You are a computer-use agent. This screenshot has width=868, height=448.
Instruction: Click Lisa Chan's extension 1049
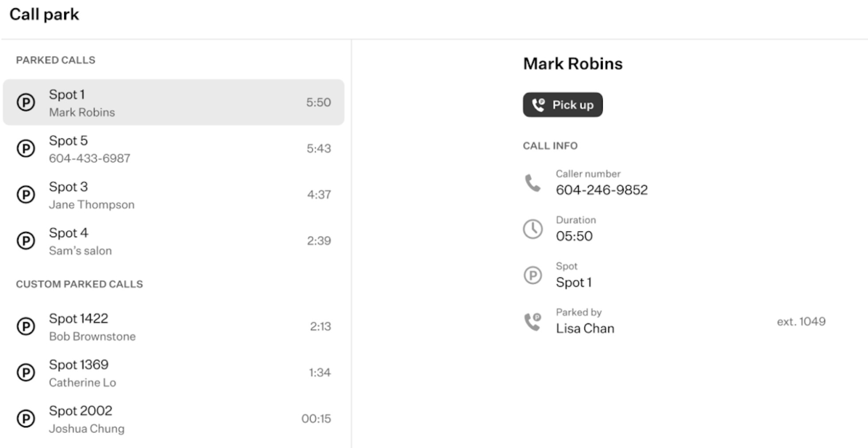pos(801,321)
